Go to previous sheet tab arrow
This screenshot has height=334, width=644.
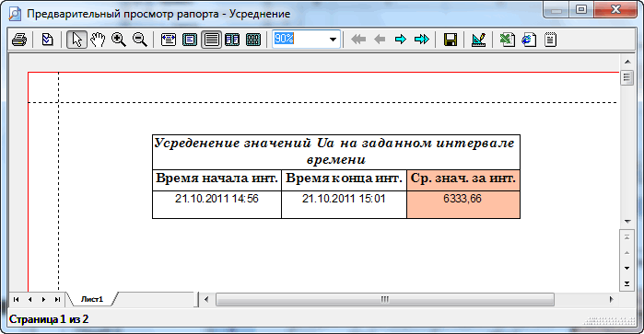coord(29,300)
